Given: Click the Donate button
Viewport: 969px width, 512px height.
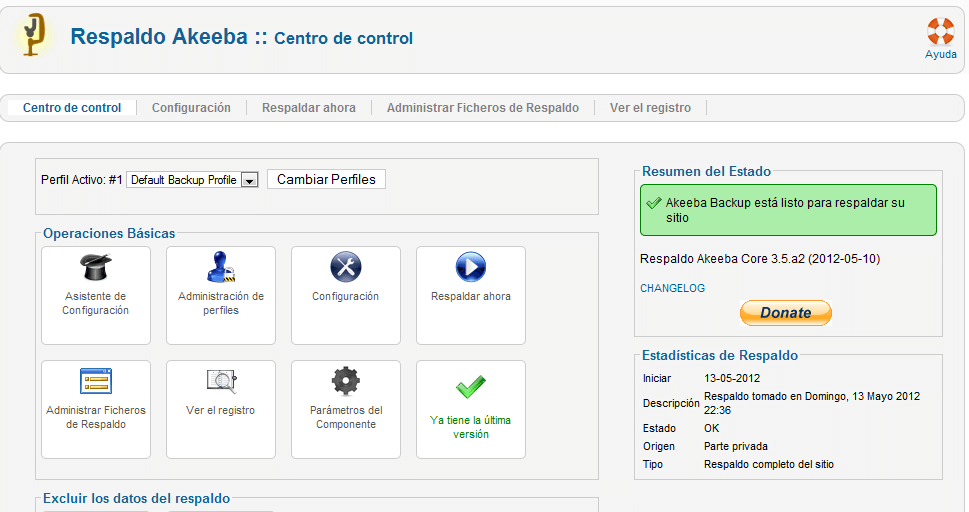Looking at the screenshot, I should 785,313.
